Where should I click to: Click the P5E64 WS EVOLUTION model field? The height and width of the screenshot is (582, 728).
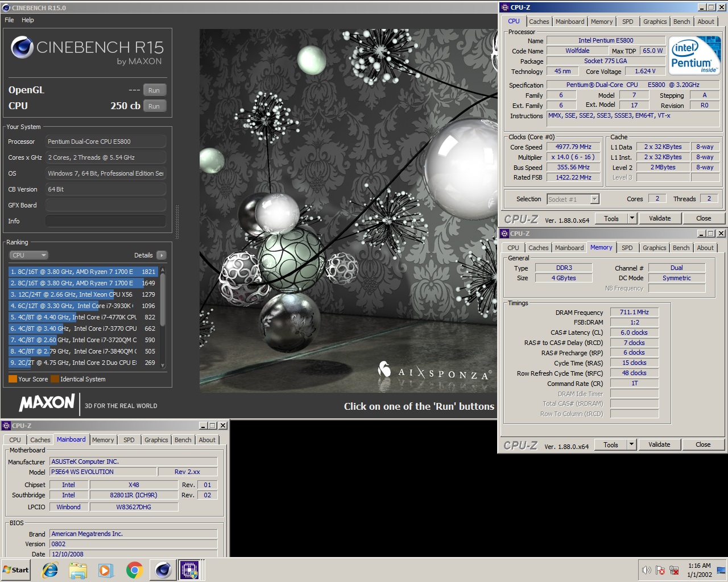[x=103, y=472]
